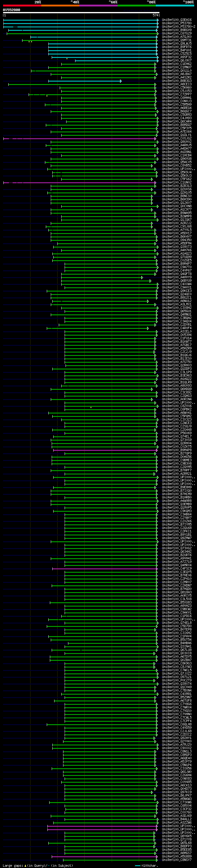Open hit UniRef100_A7QJK0
The height and width of the screenshot is (868, 197).
click(176, 37)
